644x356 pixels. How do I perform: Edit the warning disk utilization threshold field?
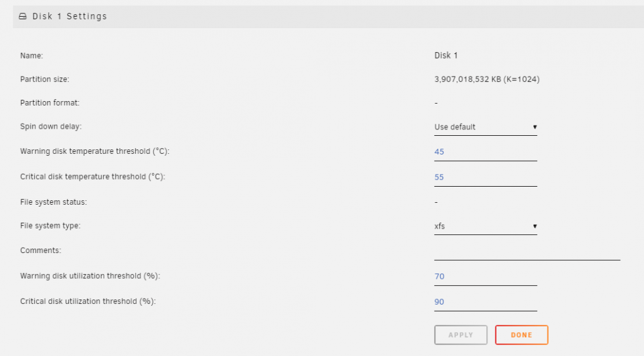[x=486, y=277]
